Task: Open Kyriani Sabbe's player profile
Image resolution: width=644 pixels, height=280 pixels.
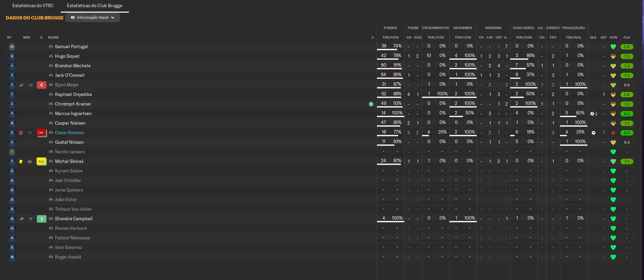Action: 69,171
